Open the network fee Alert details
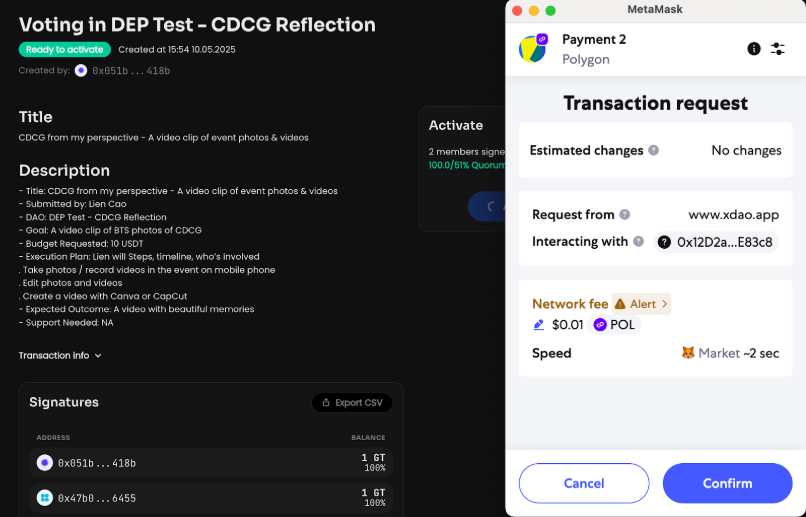 [x=641, y=304]
